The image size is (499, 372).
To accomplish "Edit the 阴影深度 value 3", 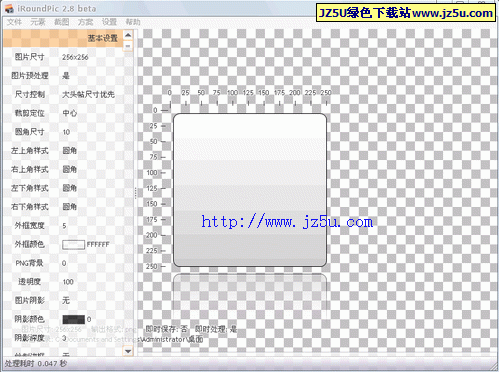I will (x=64, y=338).
